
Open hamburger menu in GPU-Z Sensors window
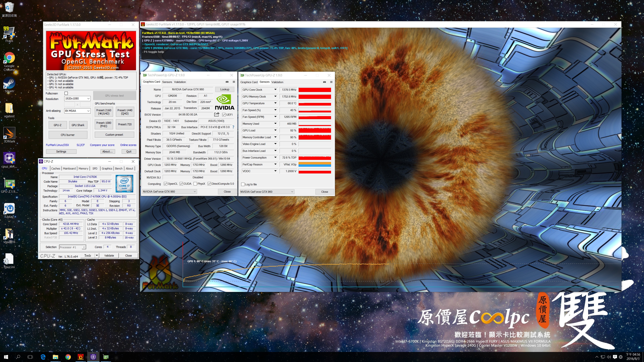click(331, 82)
